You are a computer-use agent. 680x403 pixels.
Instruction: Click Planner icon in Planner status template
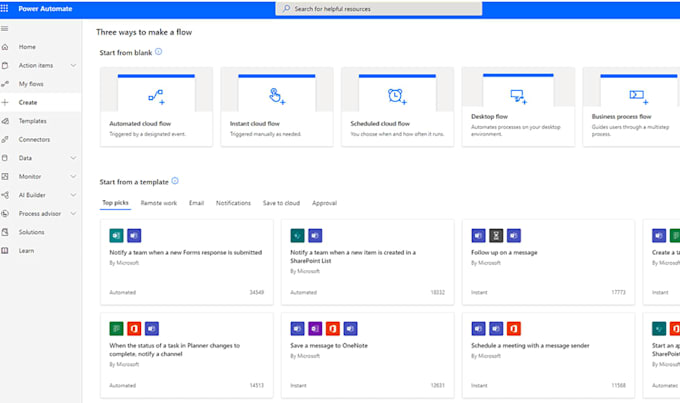point(116,329)
